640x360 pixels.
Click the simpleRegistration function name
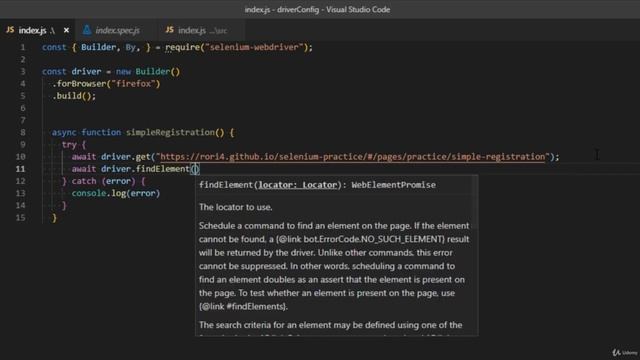click(x=170, y=132)
